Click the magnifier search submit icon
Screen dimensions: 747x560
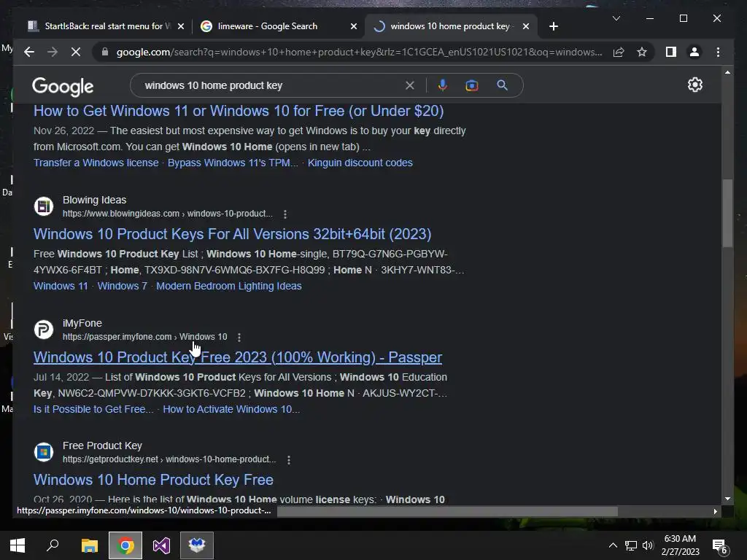(x=502, y=85)
